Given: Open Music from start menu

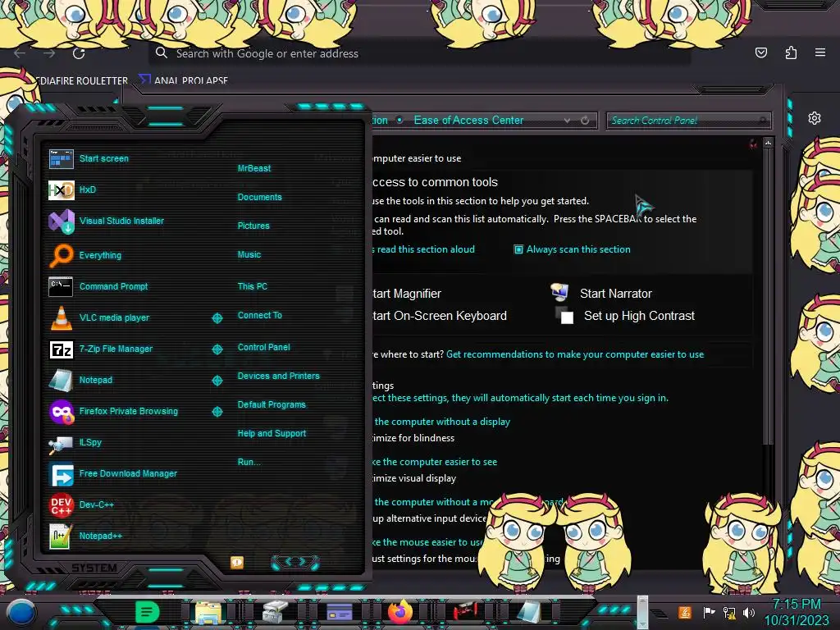Looking at the screenshot, I should coord(249,254).
